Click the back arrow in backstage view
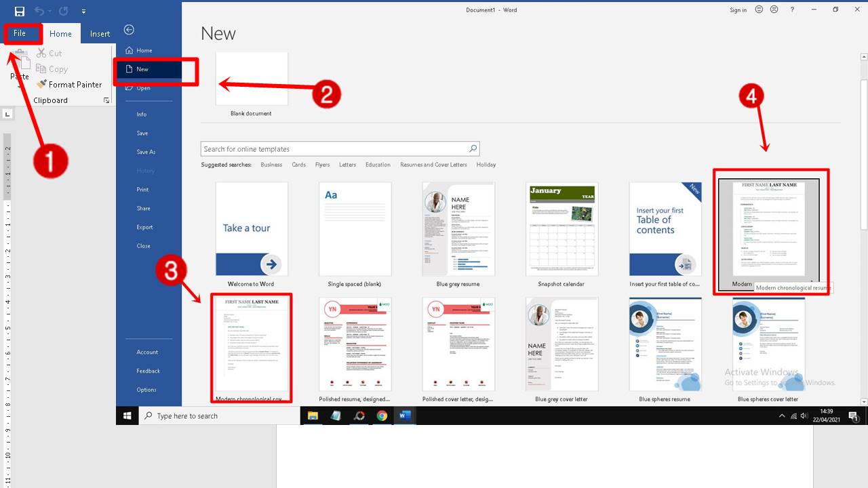This screenshot has width=868, height=488. (129, 30)
